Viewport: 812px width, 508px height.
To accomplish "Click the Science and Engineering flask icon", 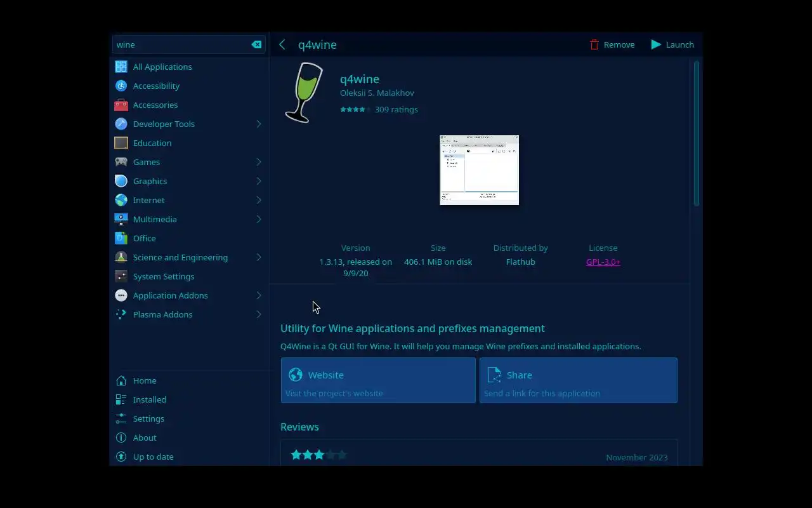I will click(x=121, y=257).
